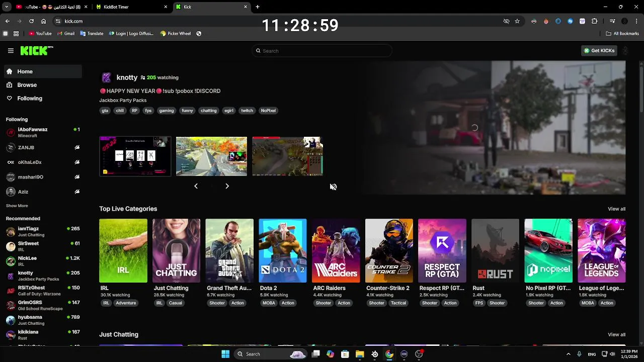
Task: Open iAboFawwaz in the Following list
Action: click(x=43, y=132)
